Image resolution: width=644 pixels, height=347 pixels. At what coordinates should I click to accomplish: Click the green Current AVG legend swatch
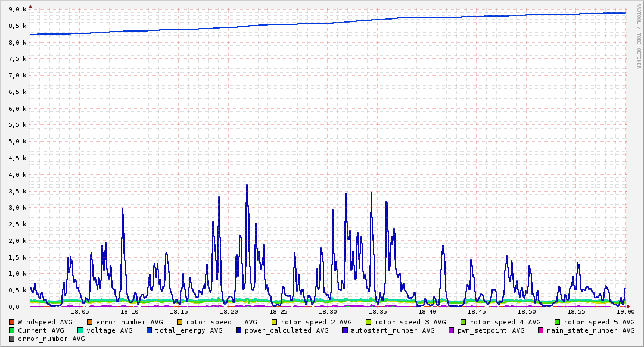point(12,330)
